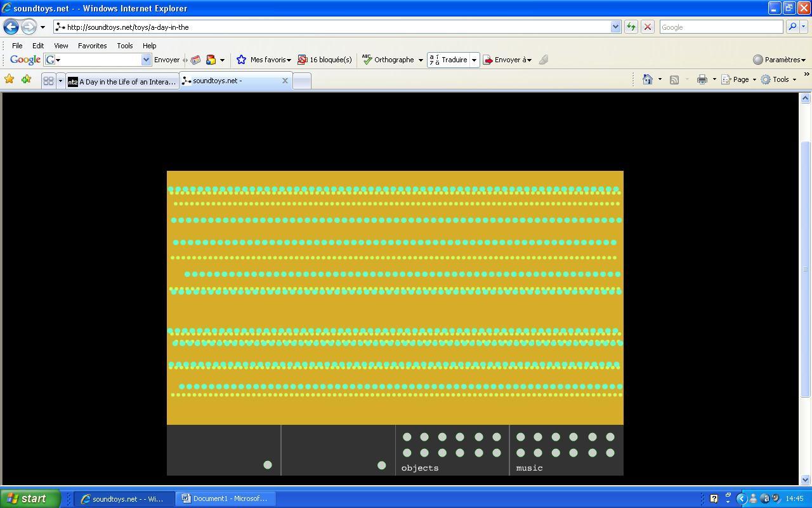This screenshot has height=508, width=812.
Task: Open the Help menu
Action: coord(149,46)
